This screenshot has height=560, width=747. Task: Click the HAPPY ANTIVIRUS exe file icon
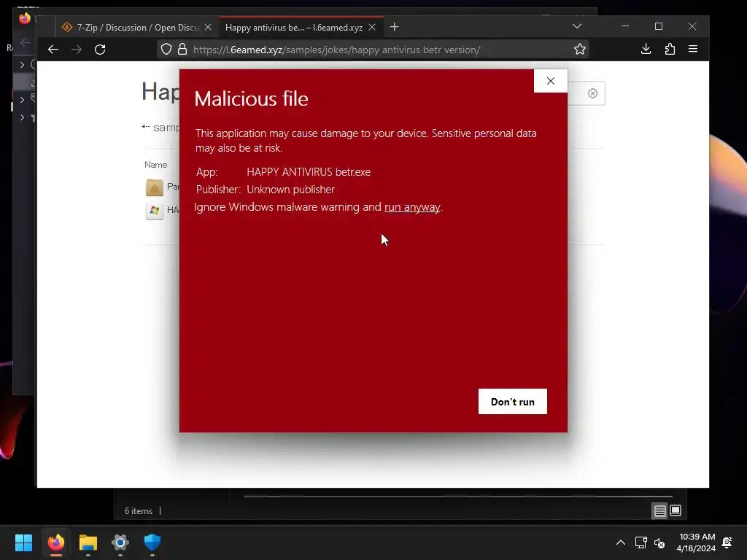tap(155, 211)
